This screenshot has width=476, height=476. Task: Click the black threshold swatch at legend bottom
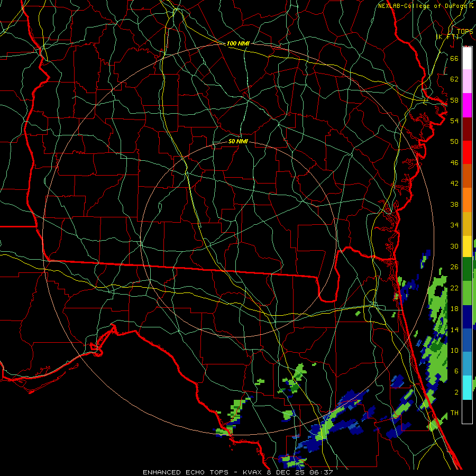467,411
